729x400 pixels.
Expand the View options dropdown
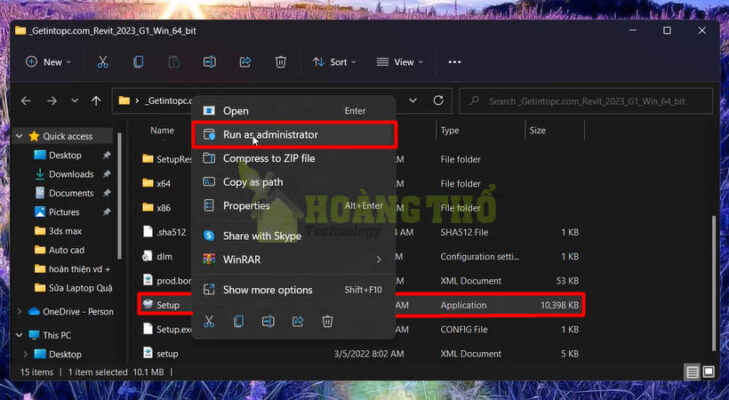tap(400, 62)
